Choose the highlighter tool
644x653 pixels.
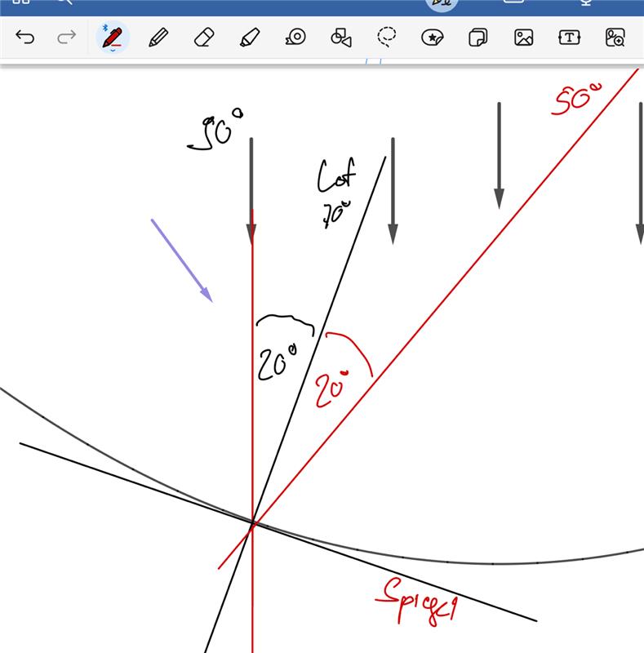[250, 38]
